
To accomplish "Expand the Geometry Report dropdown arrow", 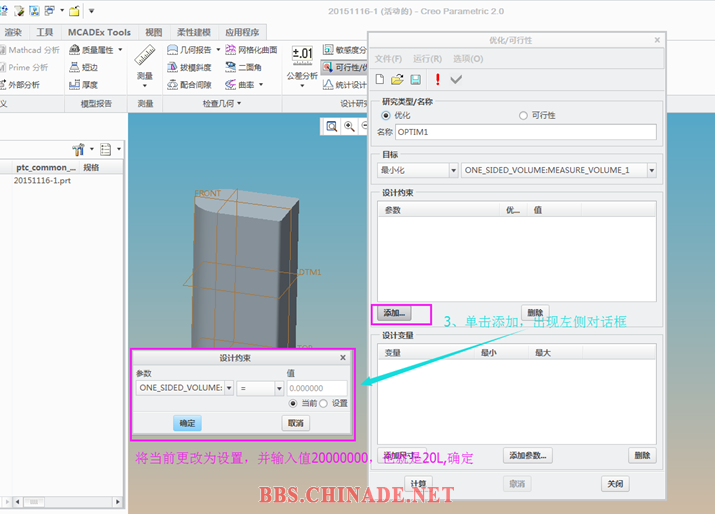I will click(x=218, y=49).
